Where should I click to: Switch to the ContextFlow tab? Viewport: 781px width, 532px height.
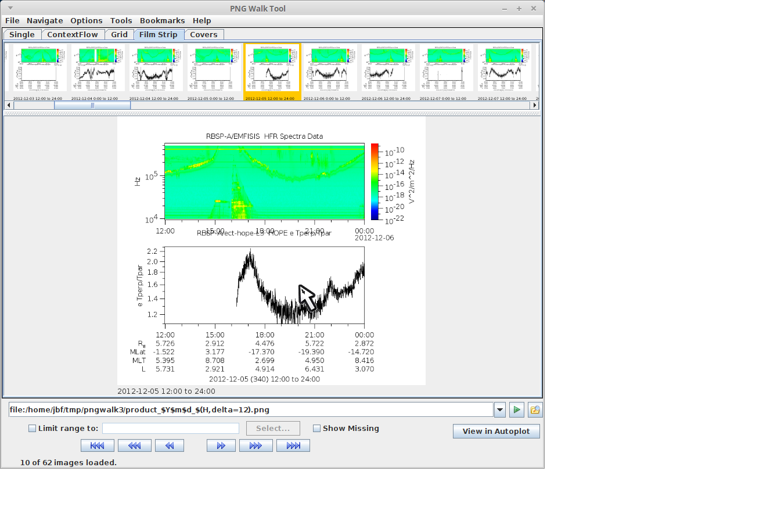point(73,34)
